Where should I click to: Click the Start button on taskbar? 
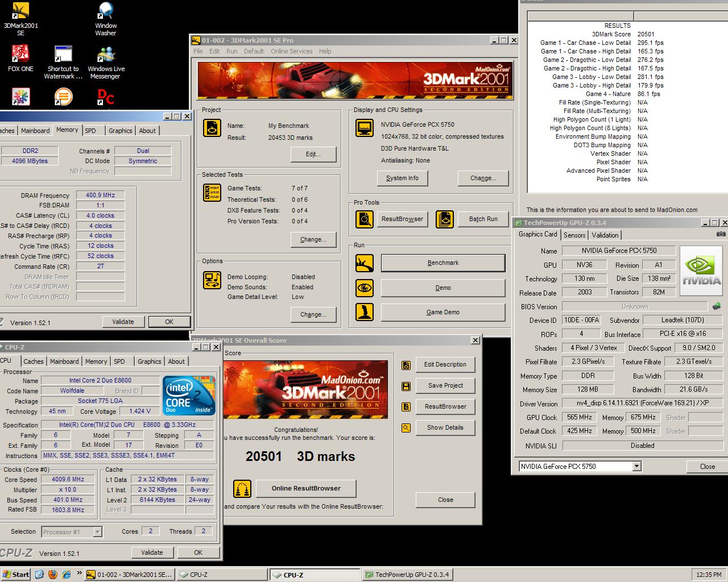point(16,575)
